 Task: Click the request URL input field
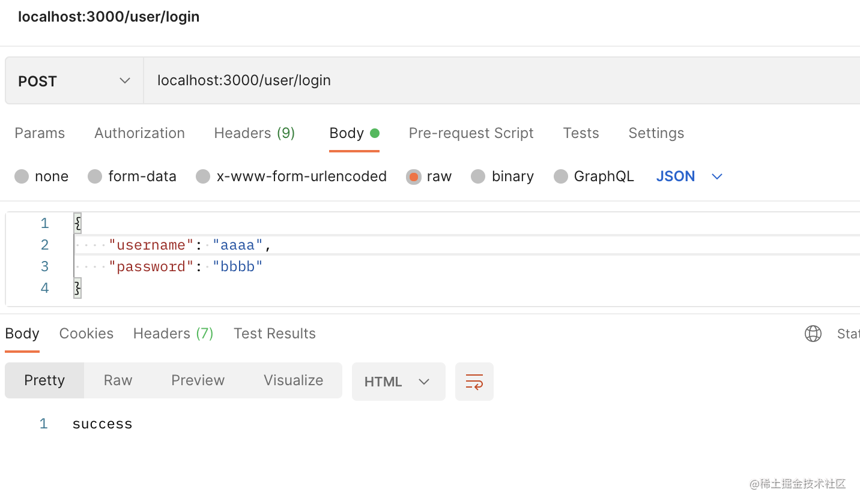pos(480,81)
